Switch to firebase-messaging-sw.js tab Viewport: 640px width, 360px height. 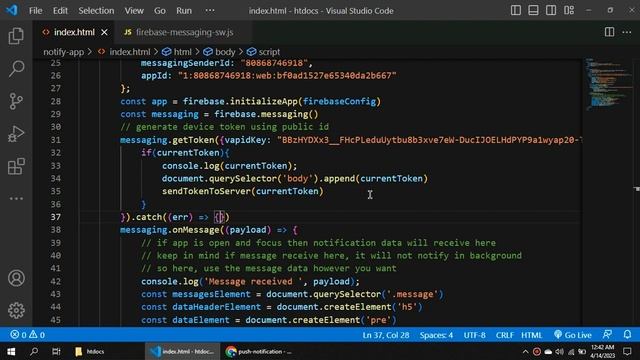183,32
